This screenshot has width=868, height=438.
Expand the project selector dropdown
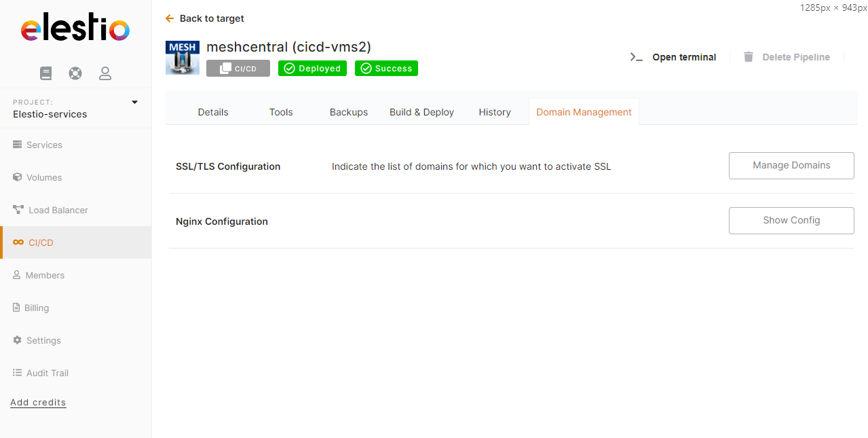click(134, 103)
